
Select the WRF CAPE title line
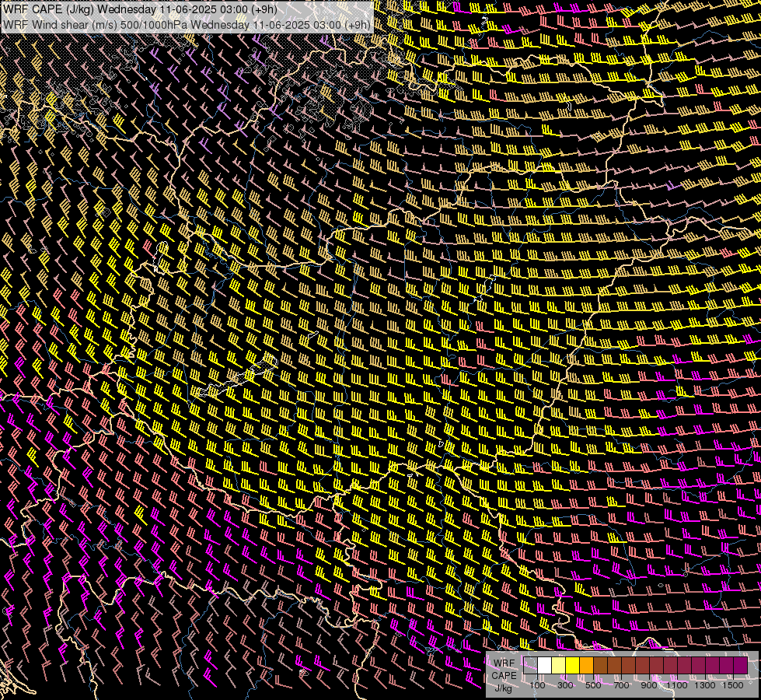coord(140,9)
